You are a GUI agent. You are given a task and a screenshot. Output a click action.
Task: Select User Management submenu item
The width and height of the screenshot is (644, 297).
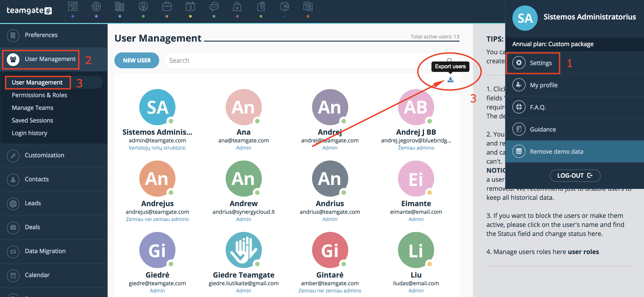coord(37,82)
